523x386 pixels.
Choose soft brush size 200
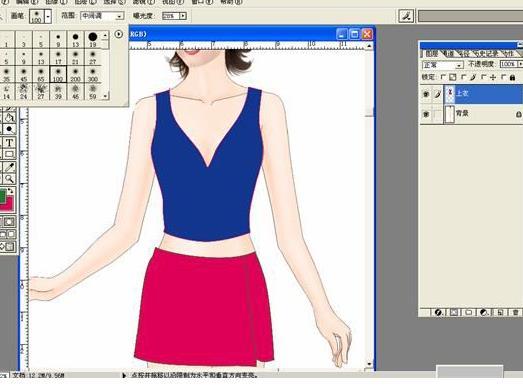[75, 74]
